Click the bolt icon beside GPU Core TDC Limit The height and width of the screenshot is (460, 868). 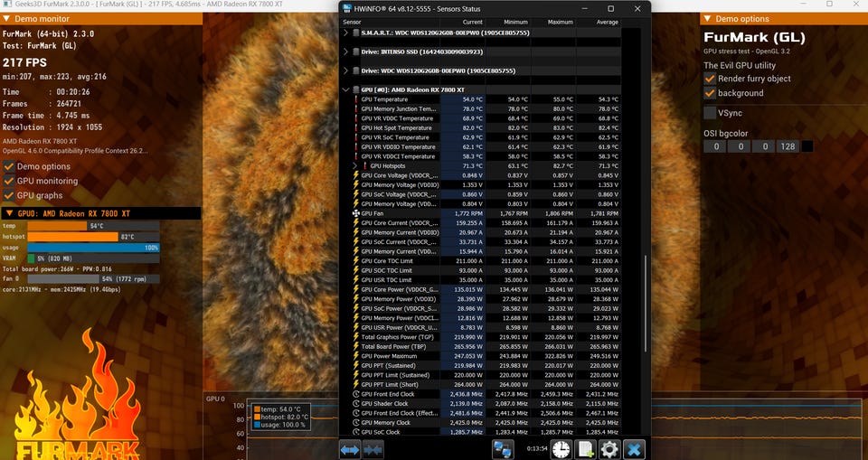[356, 260]
